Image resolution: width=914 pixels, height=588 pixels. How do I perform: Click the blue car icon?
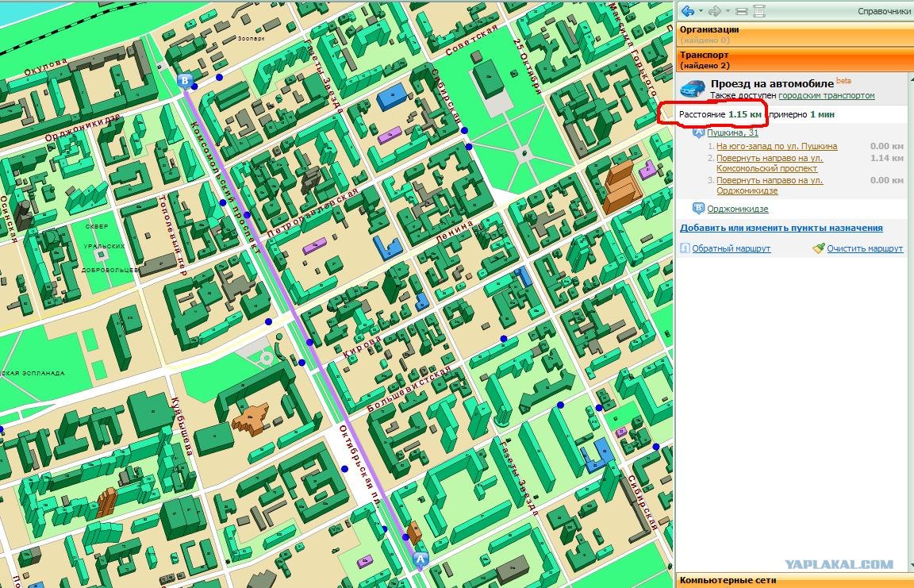point(693,89)
